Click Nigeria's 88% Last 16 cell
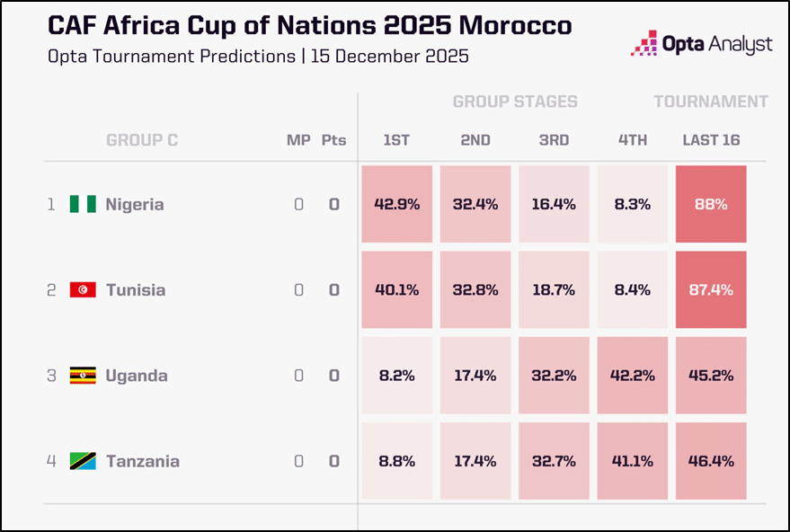 pos(711,204)
